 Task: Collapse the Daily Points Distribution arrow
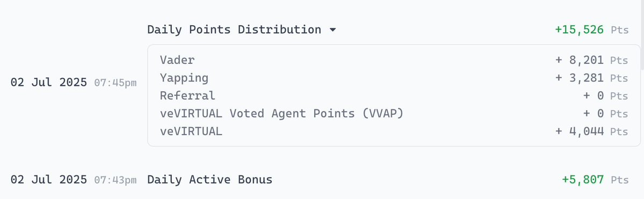[332, 30]
